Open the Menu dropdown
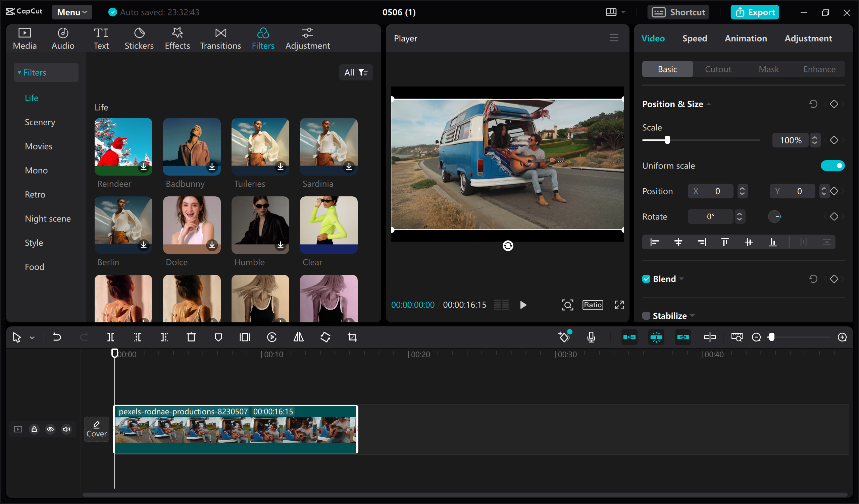The height and width of the screenshot is (504, 859). [x=71, y=12]
